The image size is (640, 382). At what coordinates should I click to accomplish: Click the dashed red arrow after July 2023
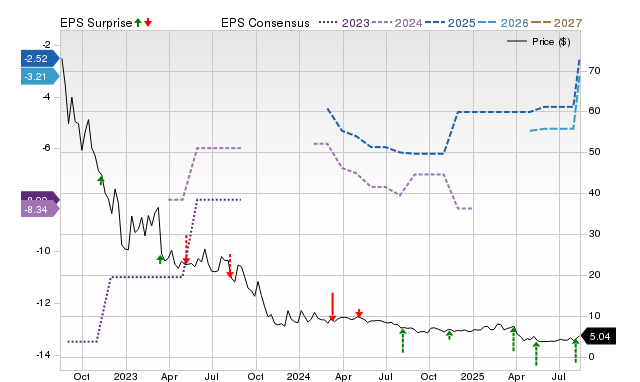[x=230, y=266]
